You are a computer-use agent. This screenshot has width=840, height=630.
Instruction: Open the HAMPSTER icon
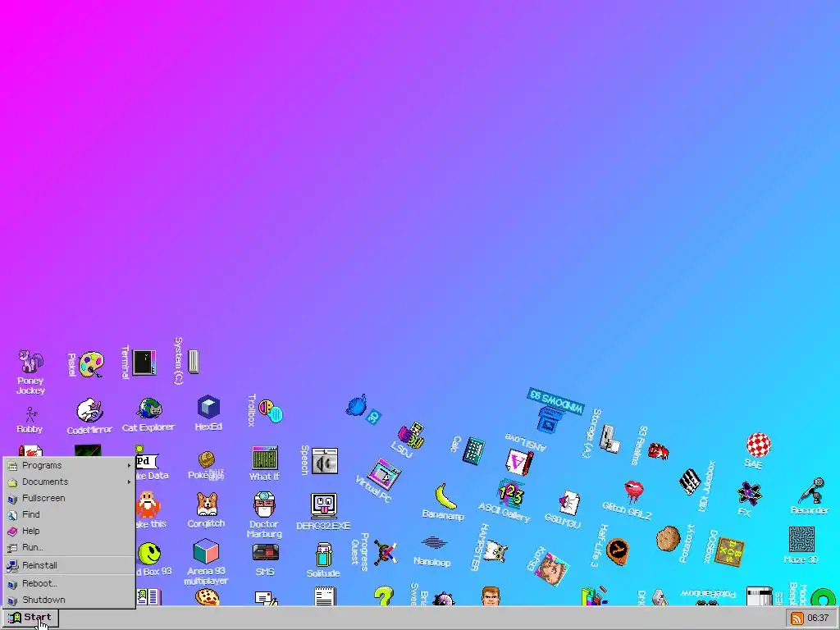(495, 550)
